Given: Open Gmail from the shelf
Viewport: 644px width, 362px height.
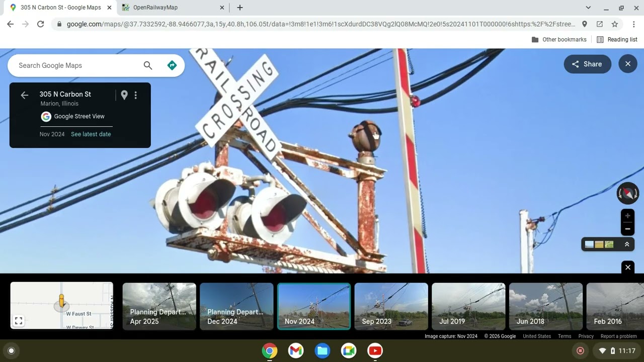Looking at the screenshot, I should pos(296,351).
